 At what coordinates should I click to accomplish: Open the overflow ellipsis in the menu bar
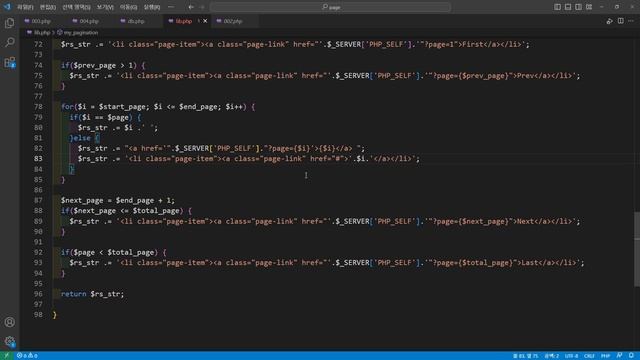[x=171, y=7]
